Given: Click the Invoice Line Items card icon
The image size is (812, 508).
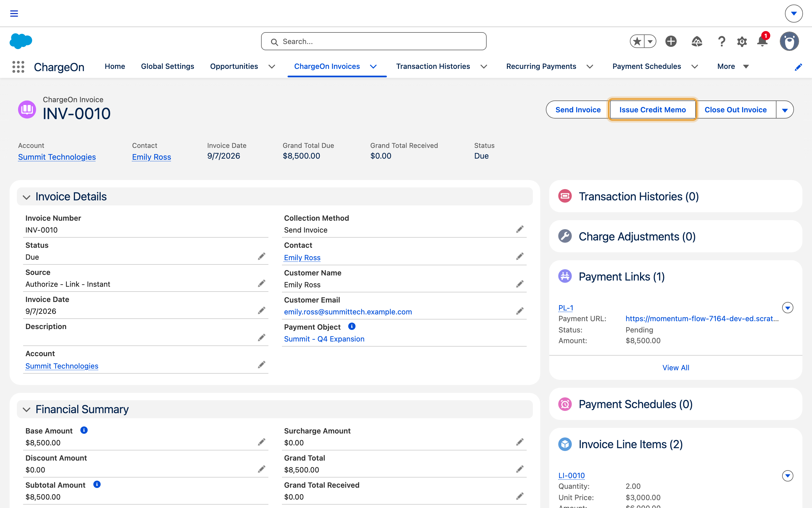Looking at the screenshot, I should (565, 444).
